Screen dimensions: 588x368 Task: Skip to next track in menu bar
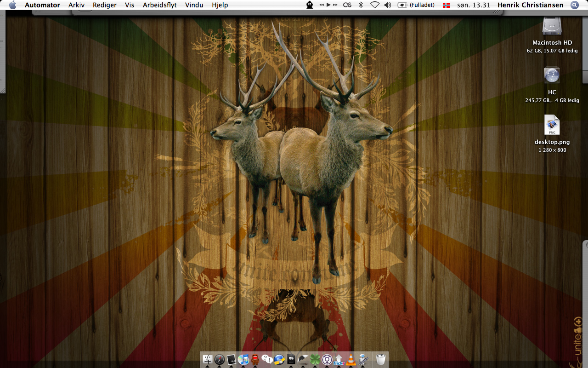(x=335, y=5)
